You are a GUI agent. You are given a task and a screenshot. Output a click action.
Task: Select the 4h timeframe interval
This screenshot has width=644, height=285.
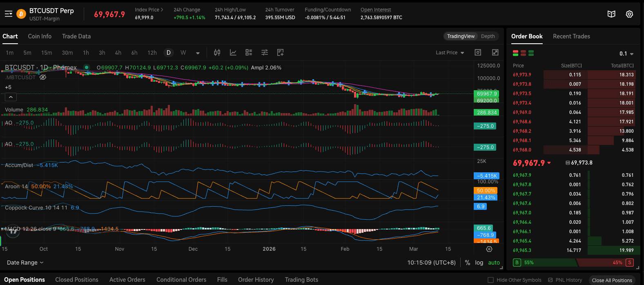(118, 53)
